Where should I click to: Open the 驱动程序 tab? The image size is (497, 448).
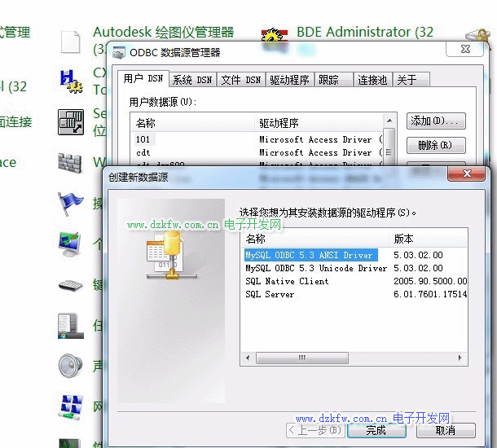tap(289, 79)
